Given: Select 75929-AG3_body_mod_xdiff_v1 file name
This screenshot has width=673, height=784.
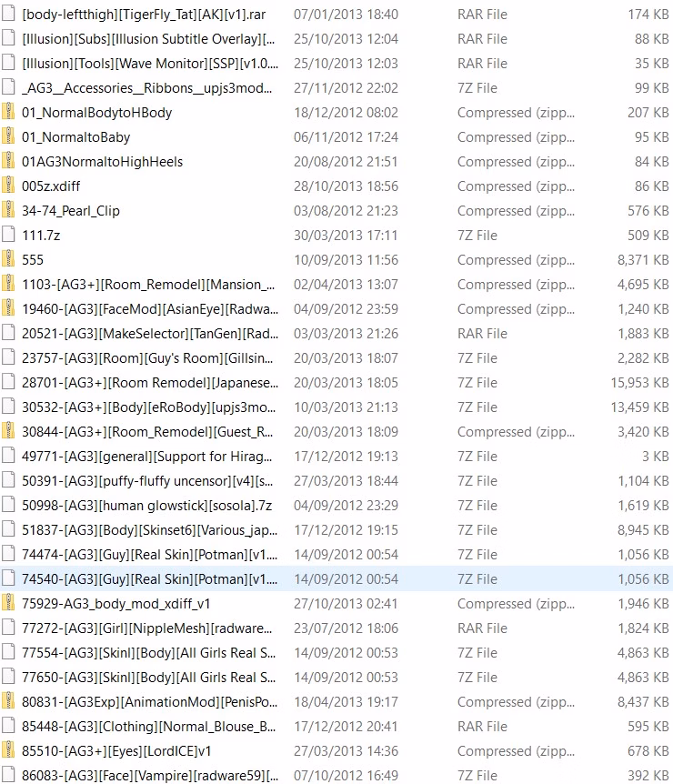Looking at the screenshot, I should [x=116, y=603].
